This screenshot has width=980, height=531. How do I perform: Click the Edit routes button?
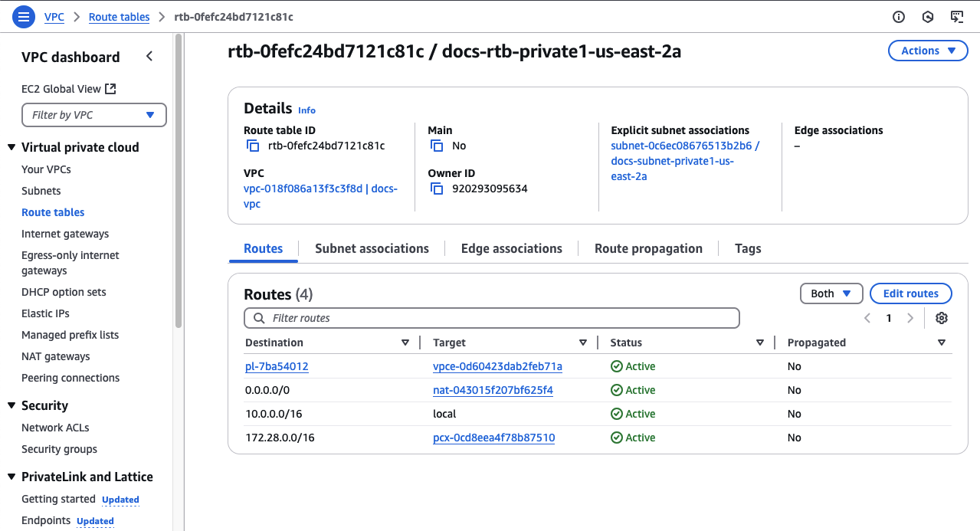click(910, 293)
